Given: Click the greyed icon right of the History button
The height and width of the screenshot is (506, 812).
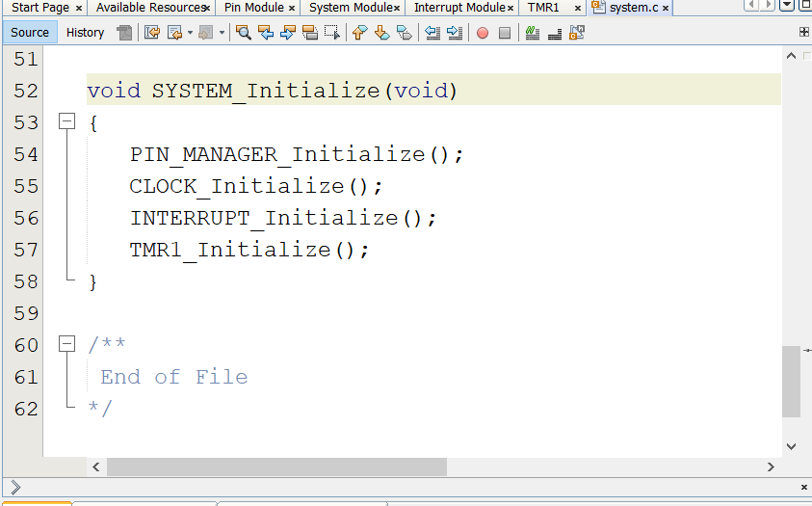Looking at the screenshot, I should [x=124, y=33].
